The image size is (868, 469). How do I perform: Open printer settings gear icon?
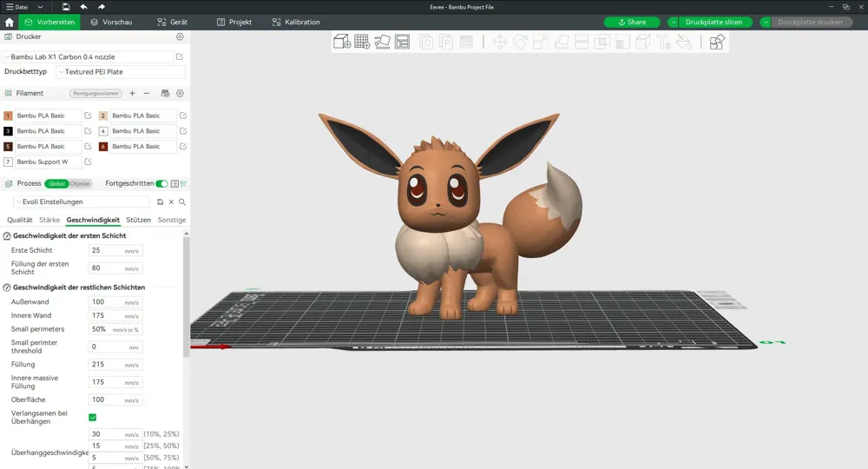click(180, 36)
